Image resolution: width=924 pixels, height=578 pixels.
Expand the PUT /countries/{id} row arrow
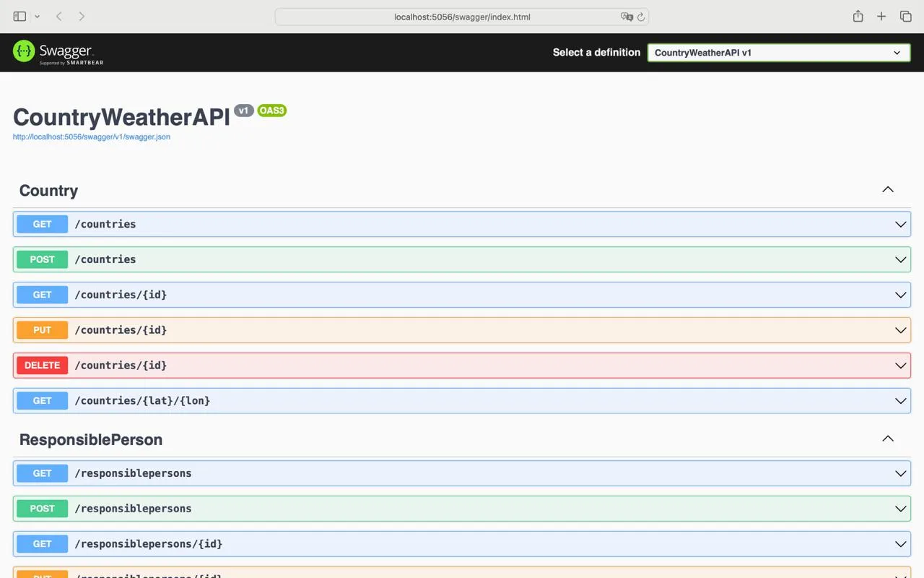[901, 330]
